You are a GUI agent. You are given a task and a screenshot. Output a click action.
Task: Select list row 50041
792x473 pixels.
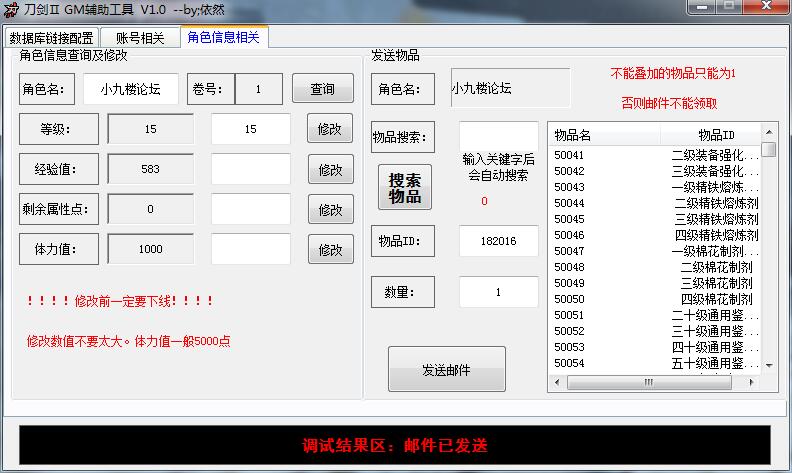(x=655, y=155)
